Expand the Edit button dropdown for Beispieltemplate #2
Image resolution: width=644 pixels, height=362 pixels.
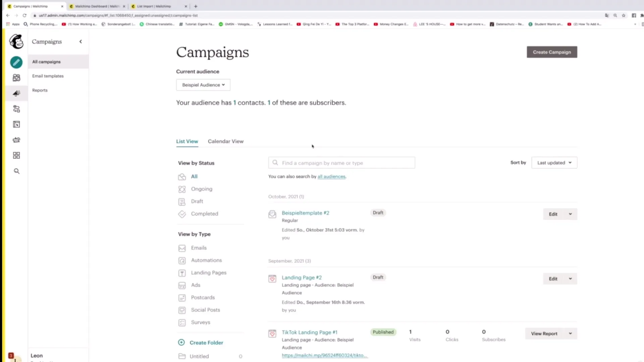(570, 214)
